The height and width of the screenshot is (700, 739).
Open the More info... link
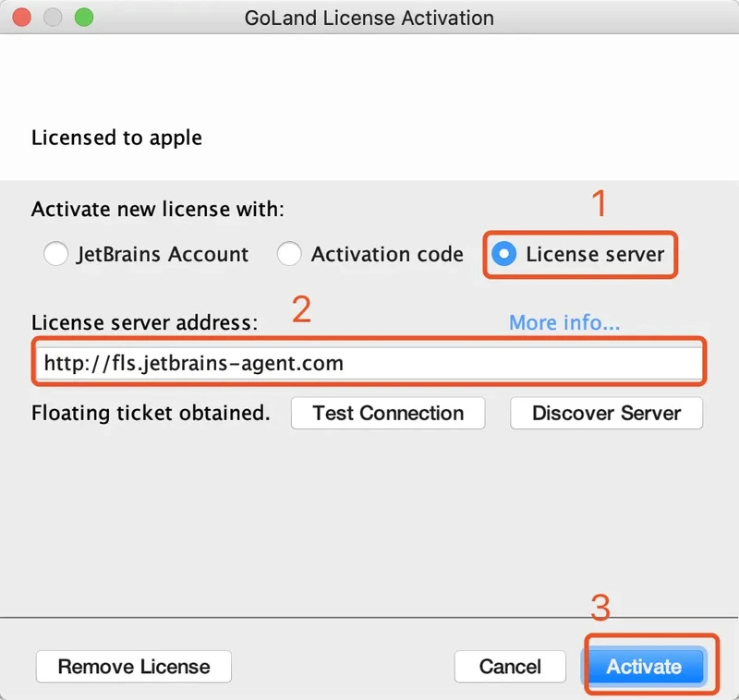point(564,322)
